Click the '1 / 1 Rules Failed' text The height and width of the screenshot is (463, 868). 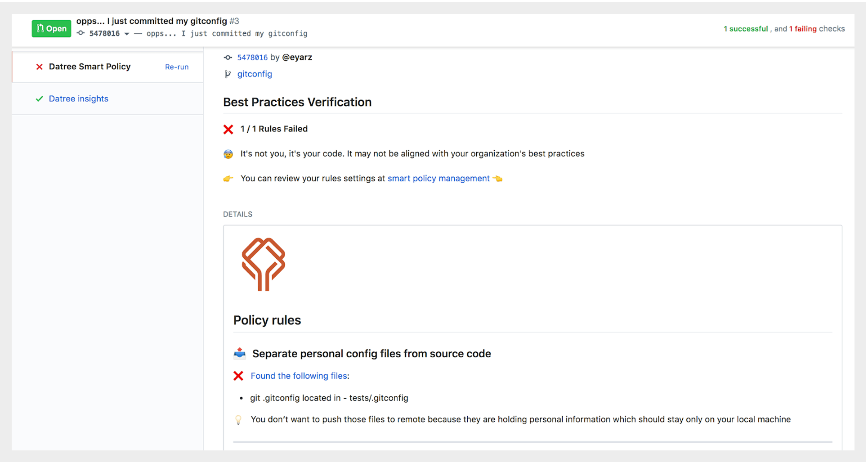pyautogui.click(x=274, y=129)
